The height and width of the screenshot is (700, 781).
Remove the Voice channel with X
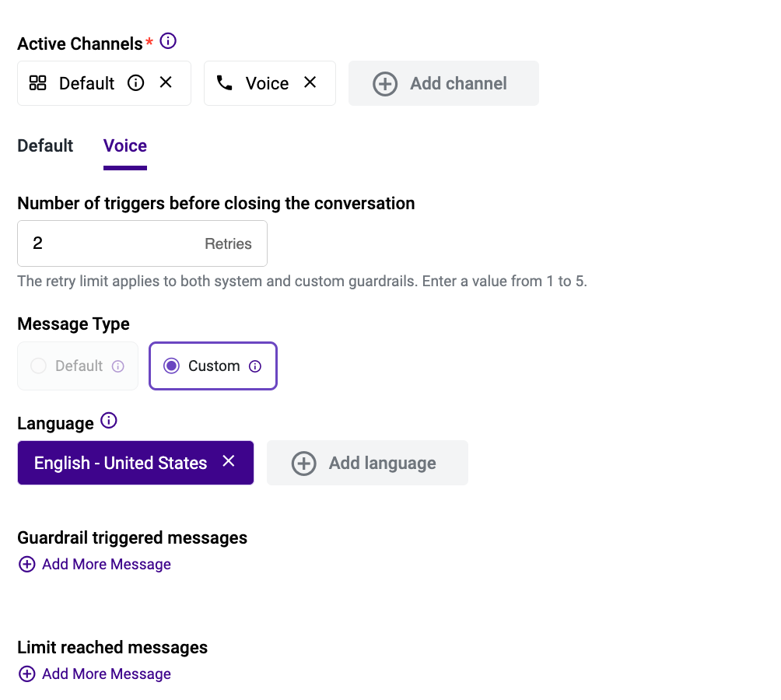[x=310, y=82]
